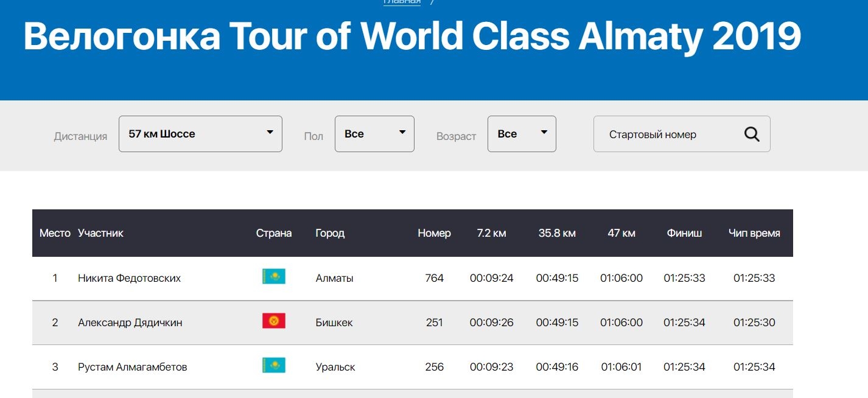Open the Возраст filter dropdown
868x398 pixels.
[522, 134]
